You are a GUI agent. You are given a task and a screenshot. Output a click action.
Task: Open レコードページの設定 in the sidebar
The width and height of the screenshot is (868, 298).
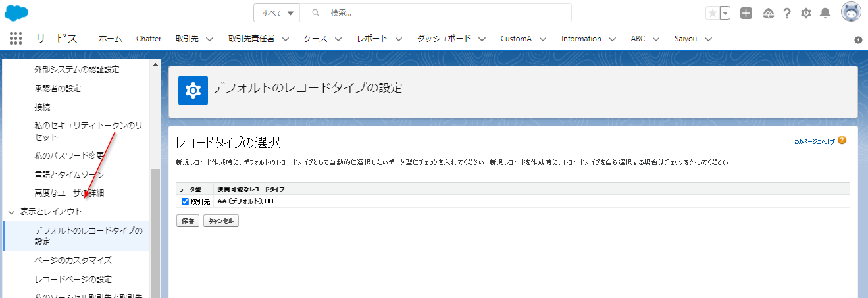coord(73,280)
